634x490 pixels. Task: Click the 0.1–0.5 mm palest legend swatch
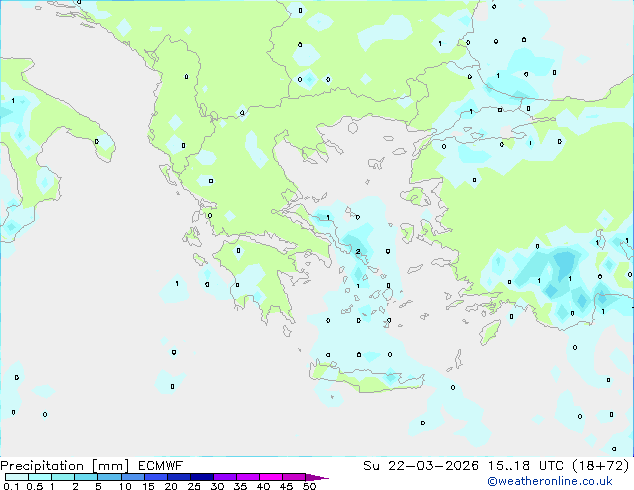pos(17,477)
